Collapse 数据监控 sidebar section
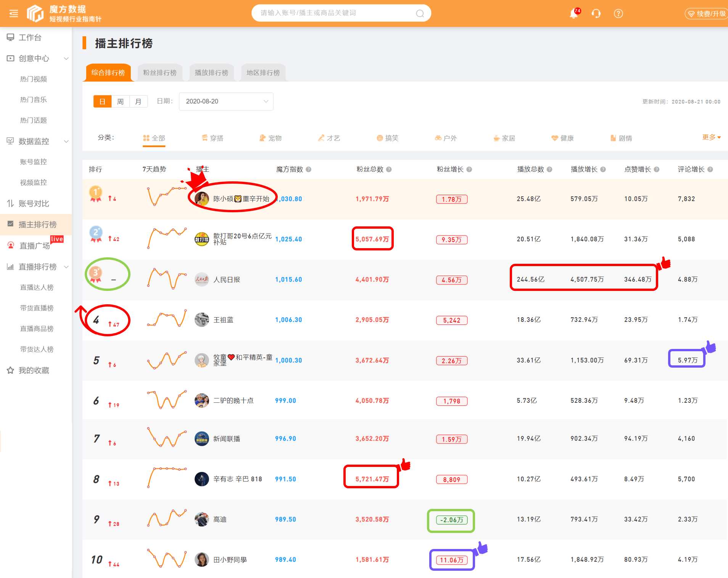 point(66,141)
